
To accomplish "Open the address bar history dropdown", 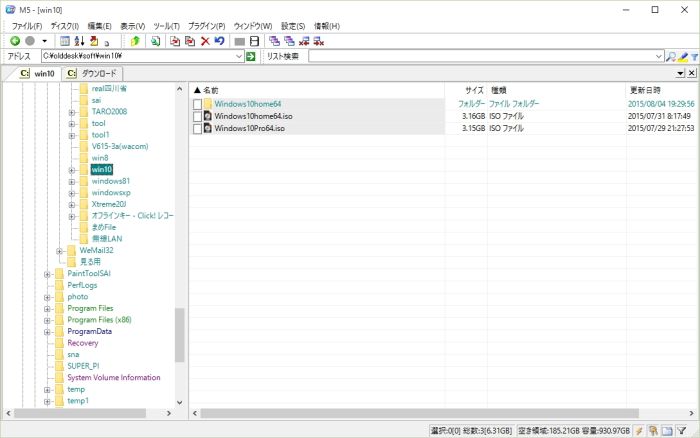I will click(x=239, y=57).
